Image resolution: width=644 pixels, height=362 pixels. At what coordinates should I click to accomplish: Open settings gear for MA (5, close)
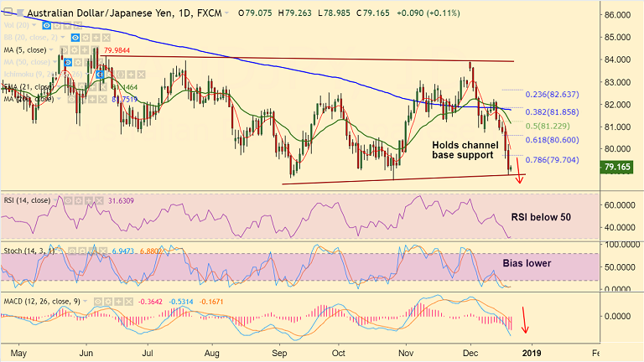pos(75,50)
